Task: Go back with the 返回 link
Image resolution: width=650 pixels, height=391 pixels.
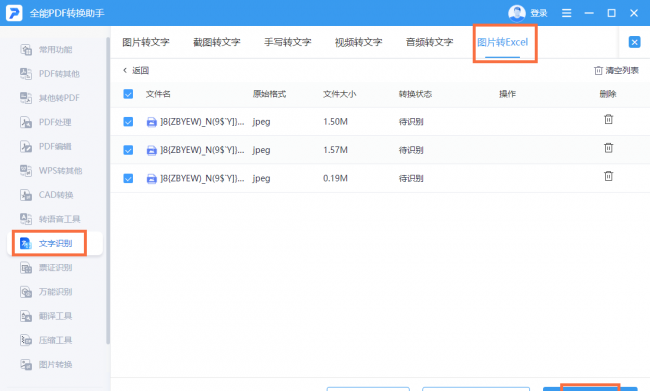Action: coord(136,70)
